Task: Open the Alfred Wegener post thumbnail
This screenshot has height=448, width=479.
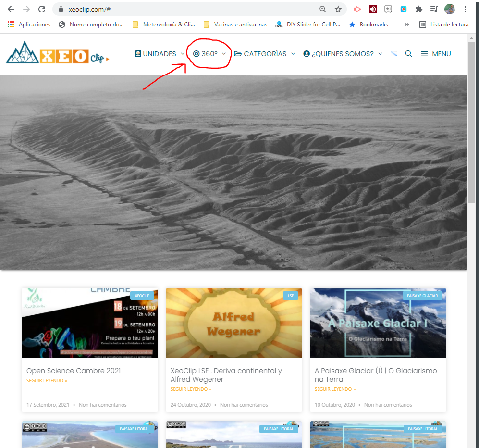Action: (233, 323)
